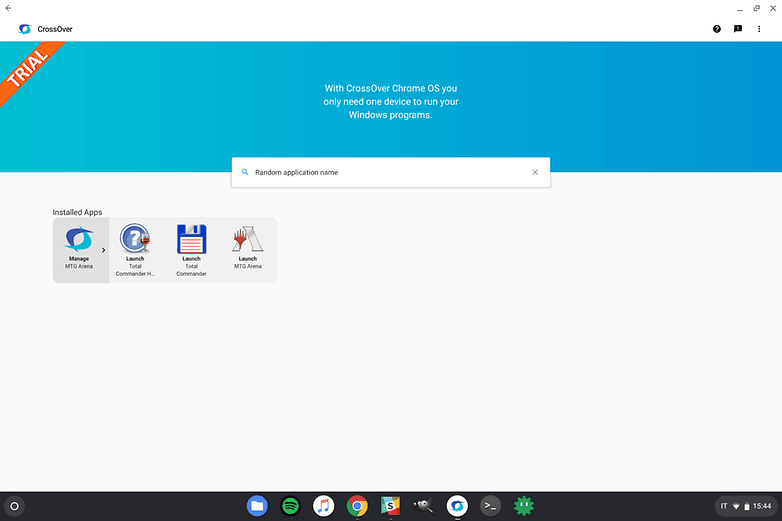Launch Total Commander Help
This screenshot has width=782, height=521.
(135, 249)
